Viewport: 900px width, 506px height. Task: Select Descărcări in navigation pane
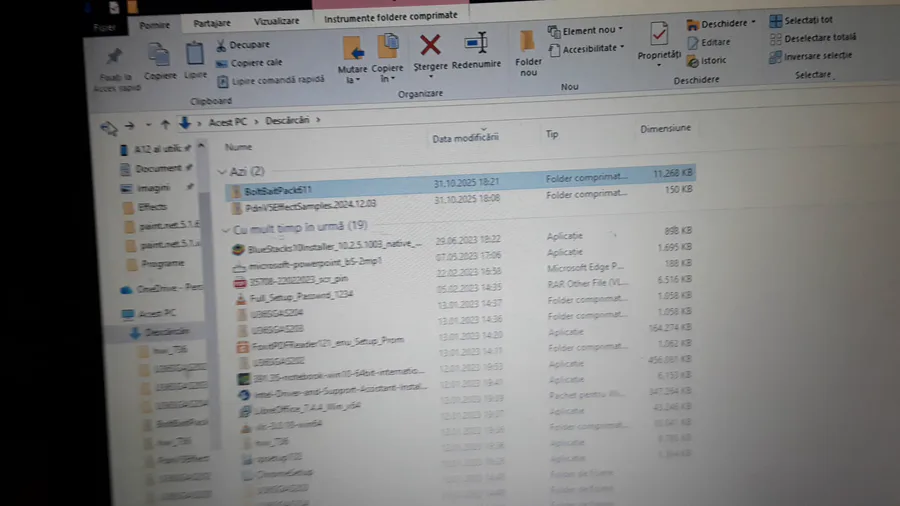click(160, 332)
